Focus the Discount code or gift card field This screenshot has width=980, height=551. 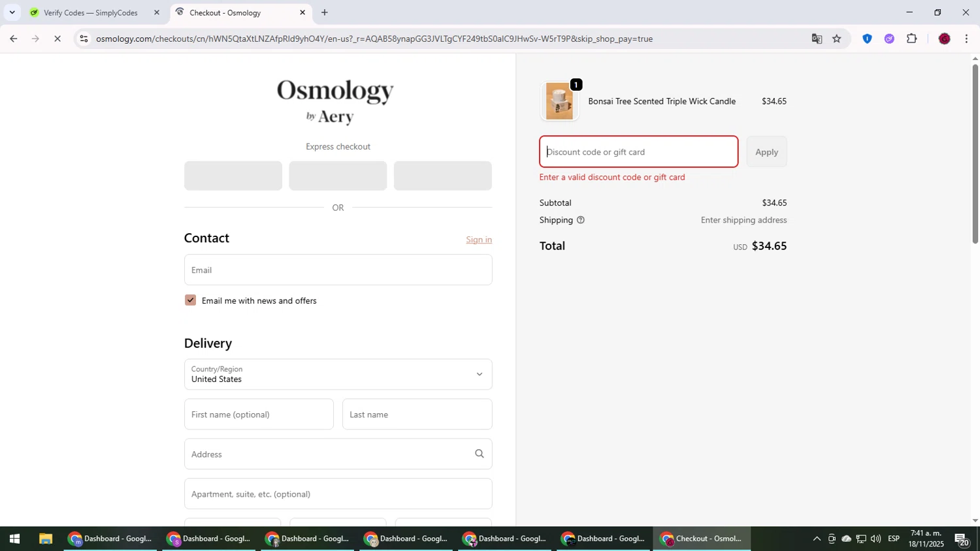(x=639, y=151)
